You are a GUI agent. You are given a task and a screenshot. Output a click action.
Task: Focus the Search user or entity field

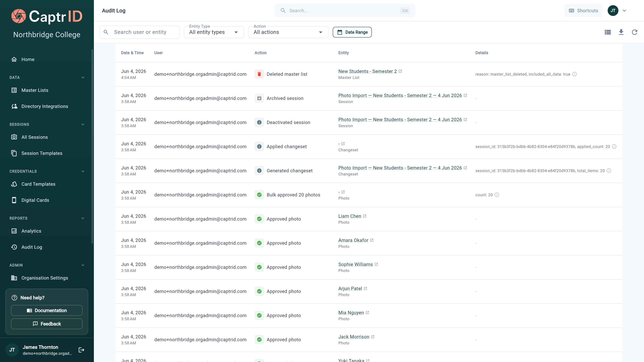(140, 32)
